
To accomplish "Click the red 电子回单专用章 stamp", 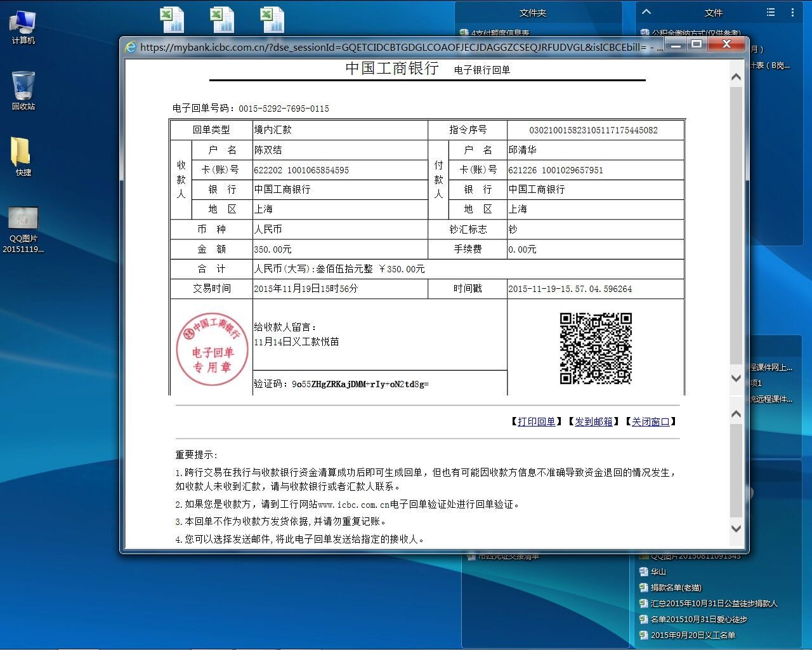I will tap(213, 350).
